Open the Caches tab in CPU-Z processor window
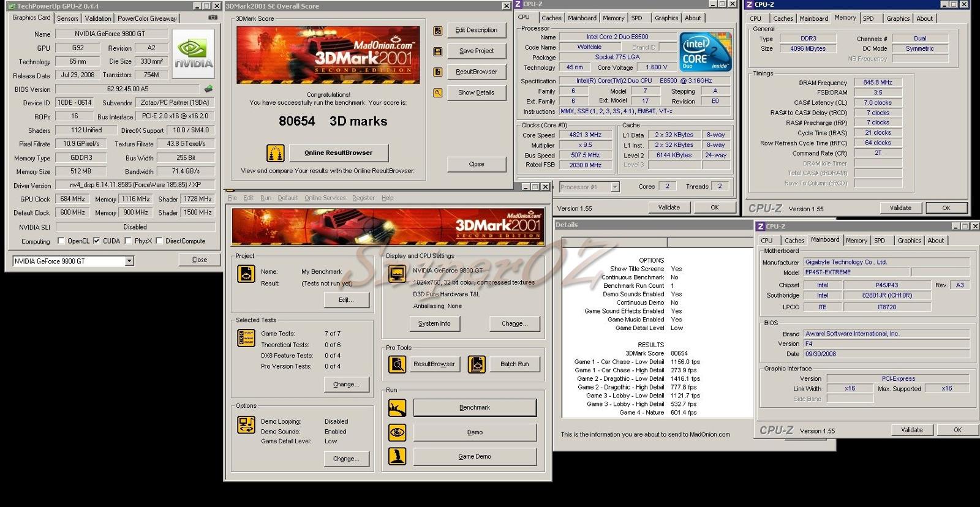 551,18
